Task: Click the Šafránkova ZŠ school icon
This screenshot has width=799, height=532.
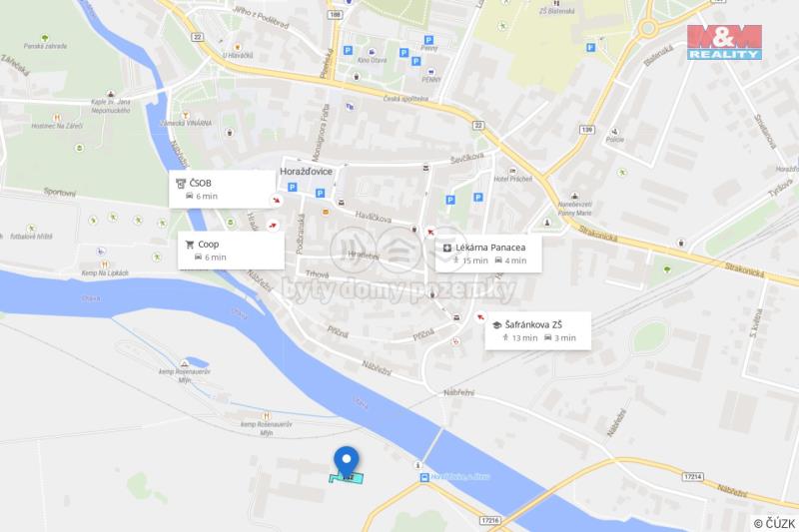Action: (x=496, y=324)
